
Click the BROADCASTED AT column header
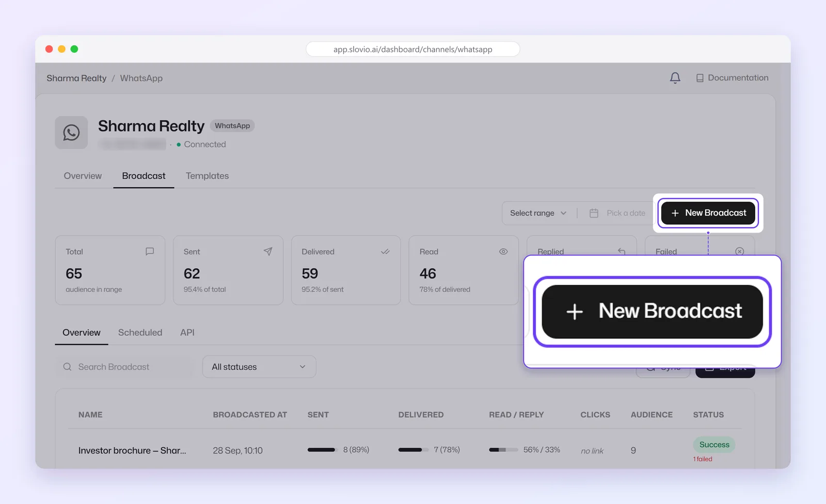(250, 415)
